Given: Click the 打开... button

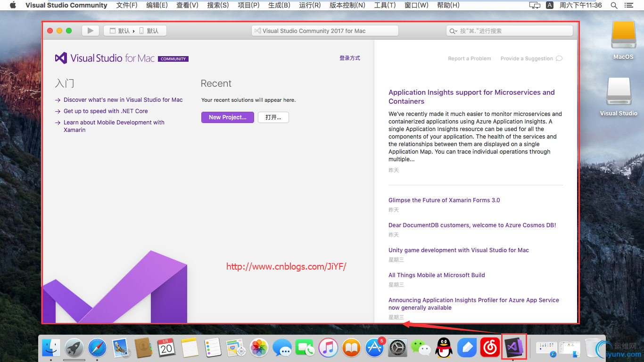Looking at the screenshot, I should 273,117.
